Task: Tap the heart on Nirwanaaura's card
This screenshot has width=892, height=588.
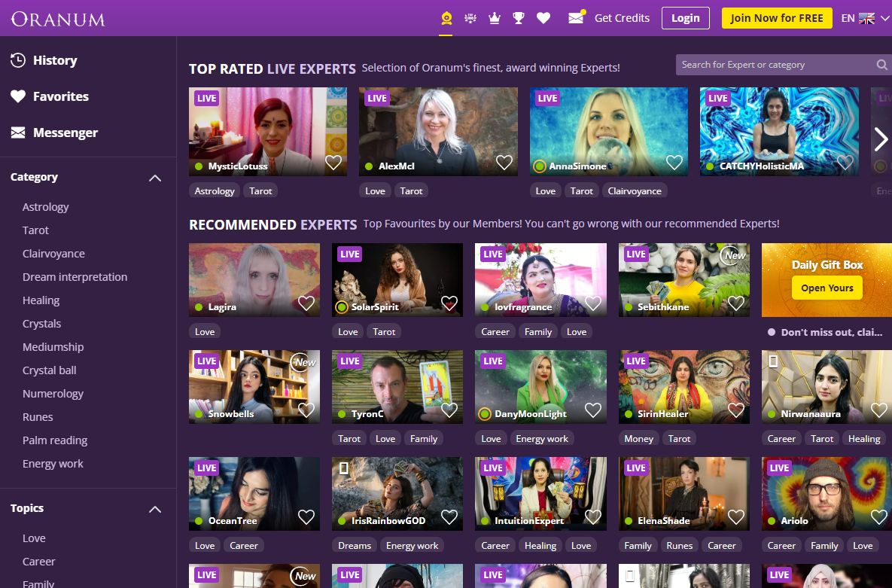Action: click(879, 410)
